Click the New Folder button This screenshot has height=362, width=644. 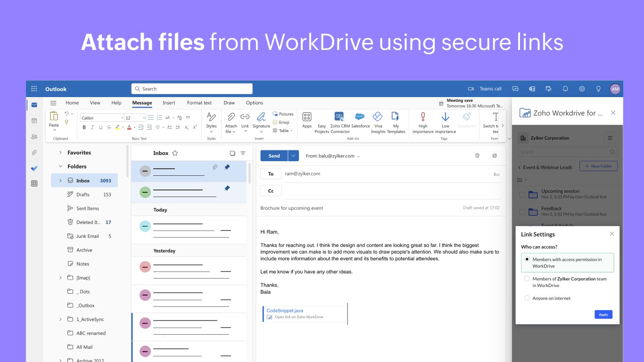598,166
